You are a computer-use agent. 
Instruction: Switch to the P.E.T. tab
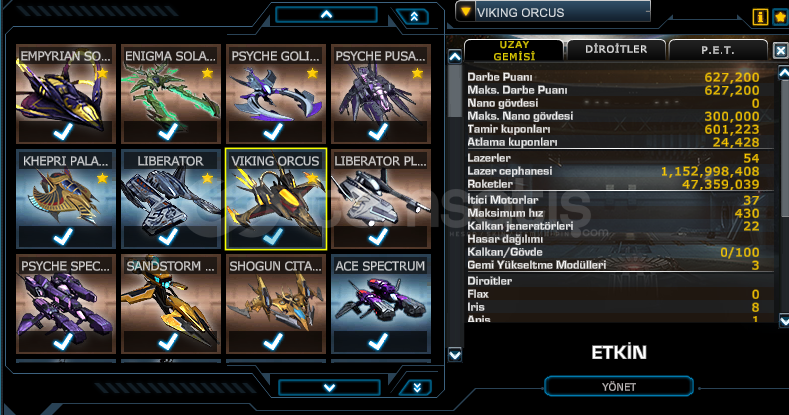point(718,50)
